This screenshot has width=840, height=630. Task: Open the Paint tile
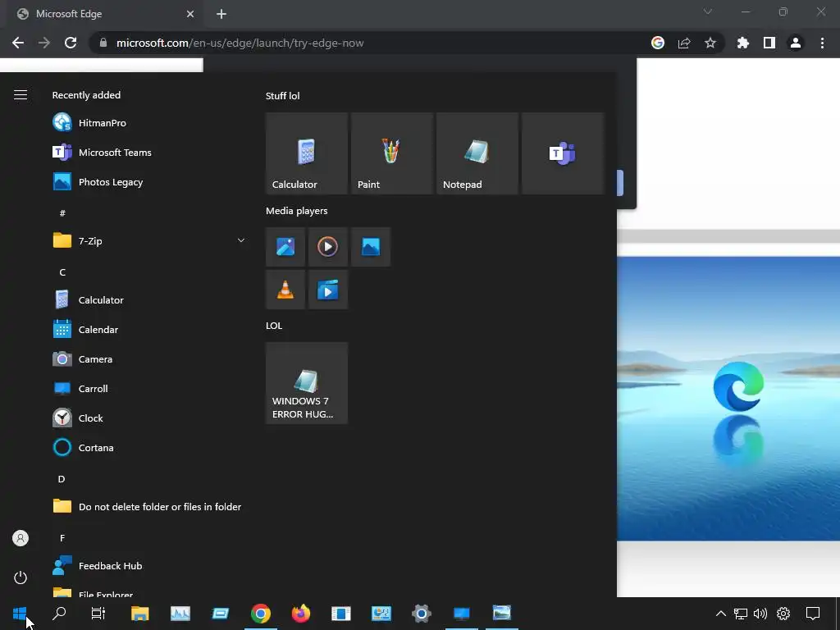[391, 153]
